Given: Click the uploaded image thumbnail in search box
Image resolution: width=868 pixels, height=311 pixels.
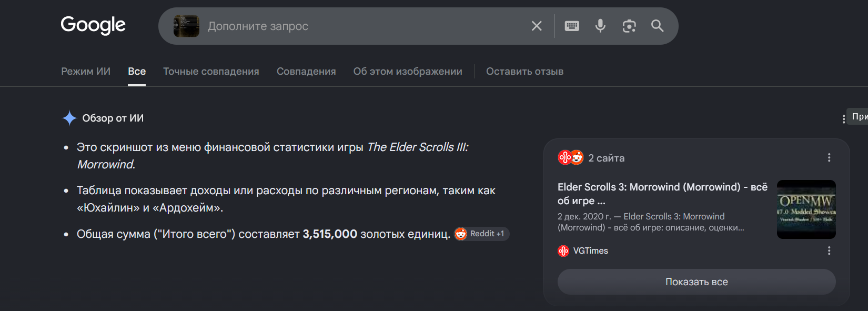Looking at the screenshot, I should click(x=186, y=26).
